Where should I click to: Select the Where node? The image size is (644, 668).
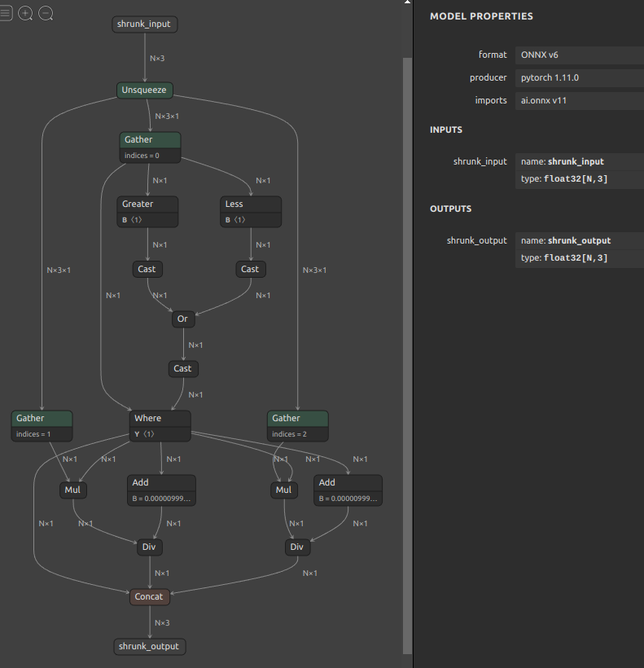point(160,425)
